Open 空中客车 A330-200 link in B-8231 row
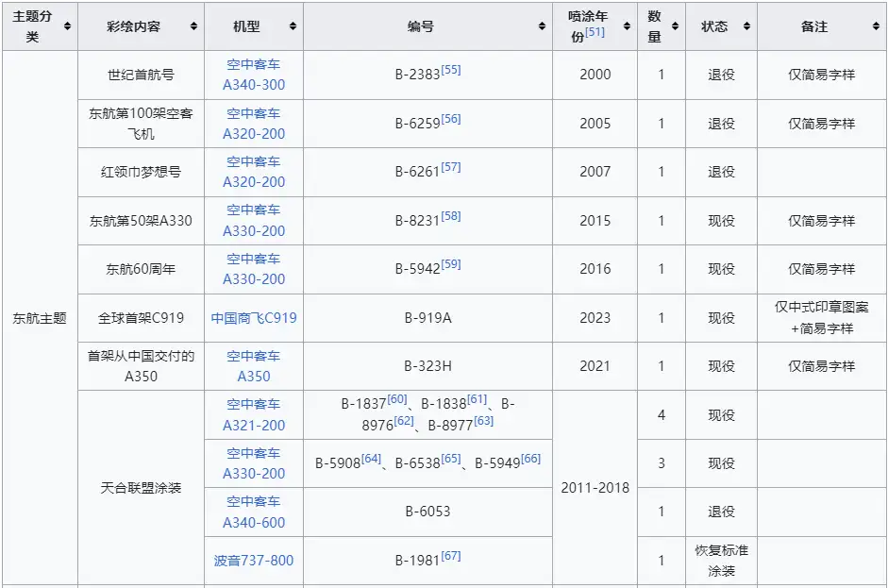 pos(254,220)
